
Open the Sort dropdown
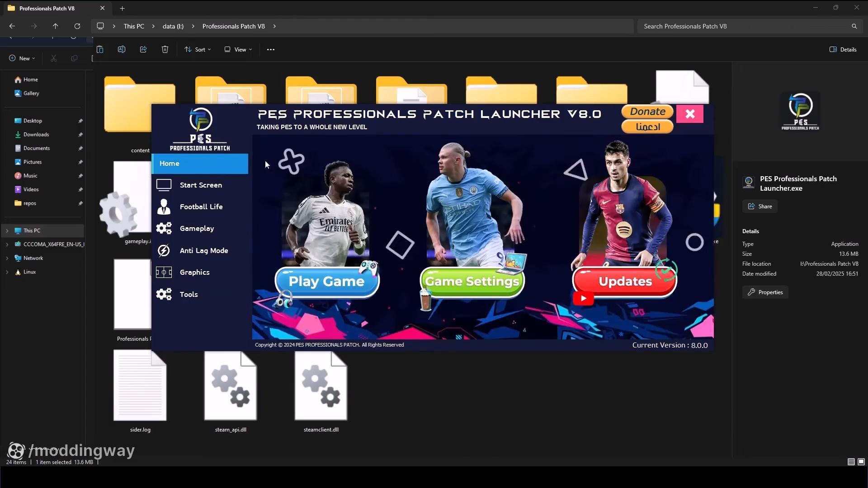click(198, 50)
